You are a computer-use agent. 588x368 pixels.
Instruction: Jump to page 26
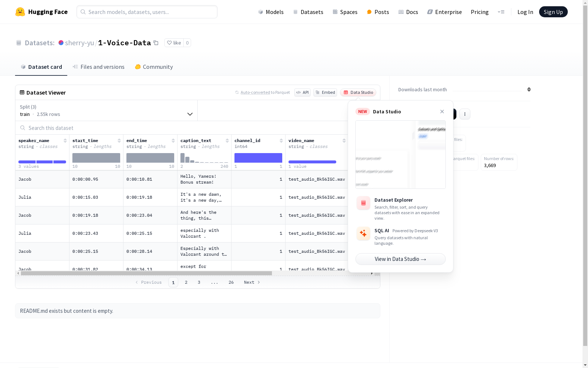[x=231, y=282]
